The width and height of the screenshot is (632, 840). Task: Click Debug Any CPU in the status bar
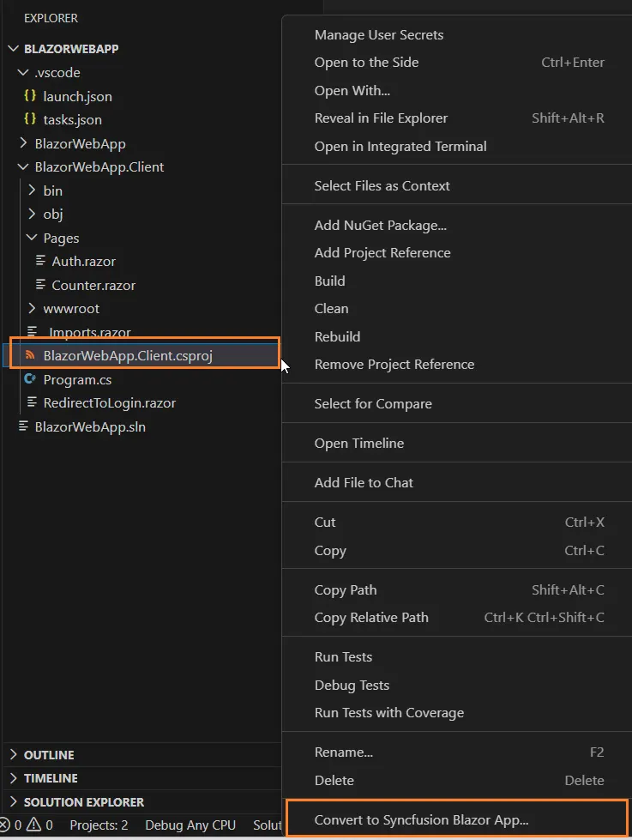(190, 825)
